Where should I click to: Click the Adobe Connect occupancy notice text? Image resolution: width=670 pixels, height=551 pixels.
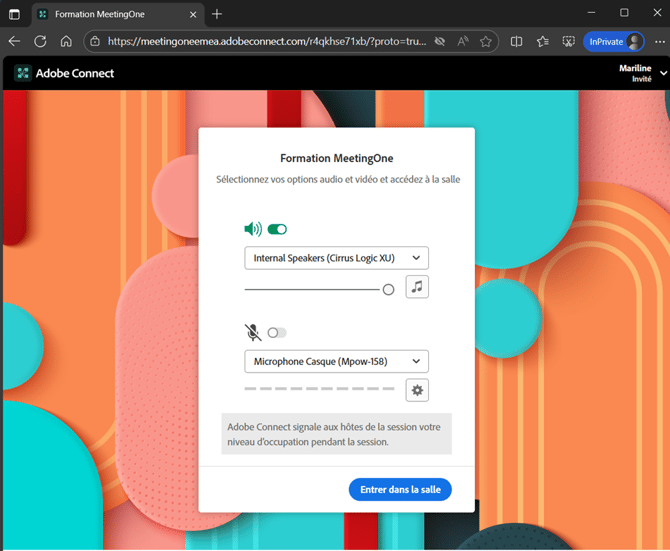click(336, 434)
